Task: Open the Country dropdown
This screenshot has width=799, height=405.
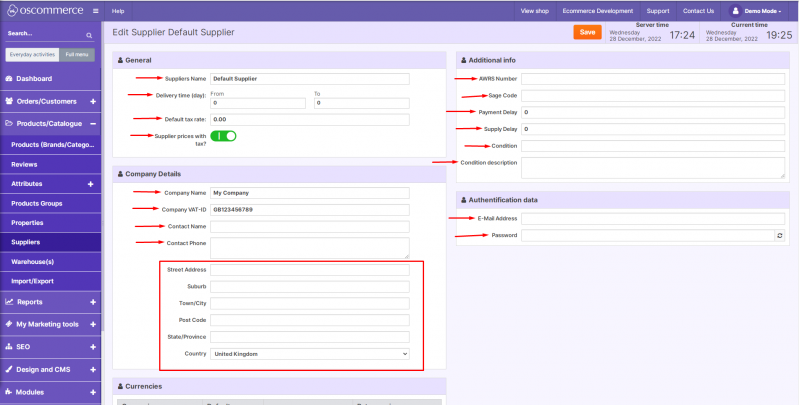Action: [310, 354]
